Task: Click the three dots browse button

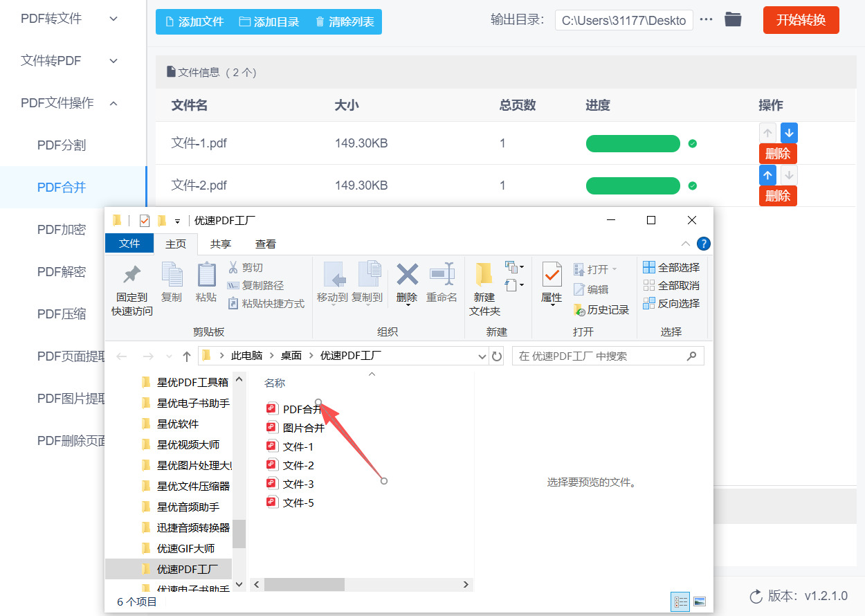Action: coord(706,19)
